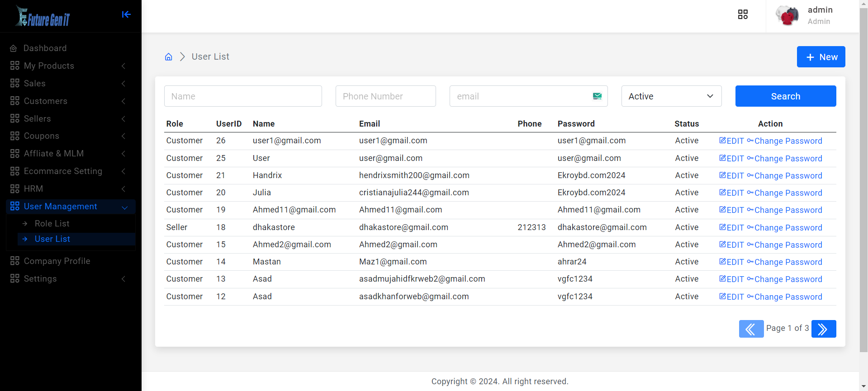Screen dimensions: 868x391
Task: Click the email autofill icon in email field
Action: point(597,96)
